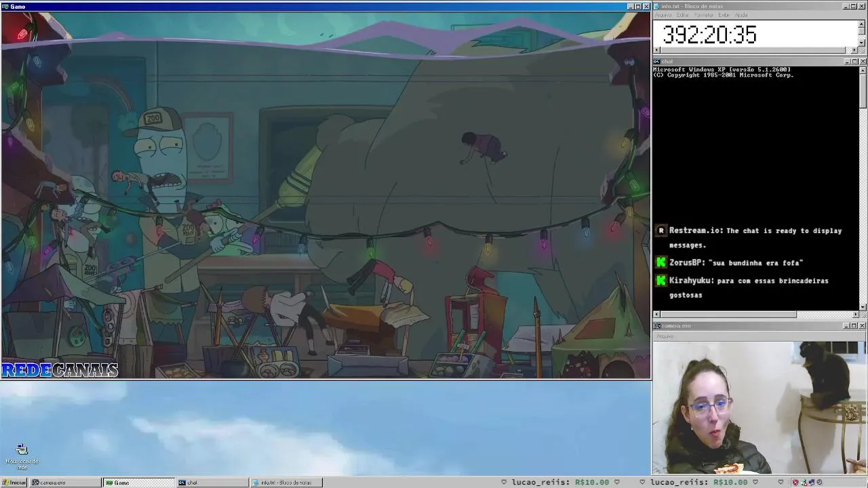
Task: Click the console icon in chat title bar
Action: [x=657, y=62]
